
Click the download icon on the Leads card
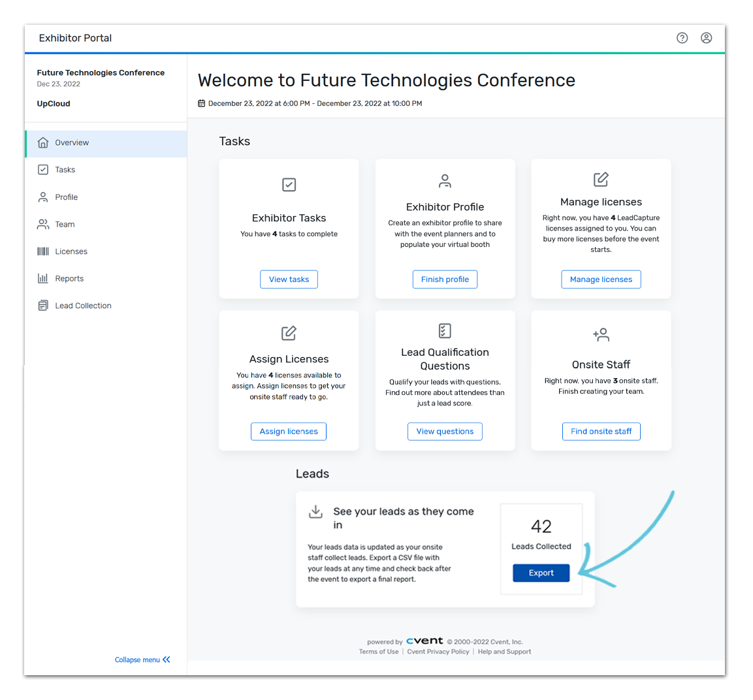[315, 511]
